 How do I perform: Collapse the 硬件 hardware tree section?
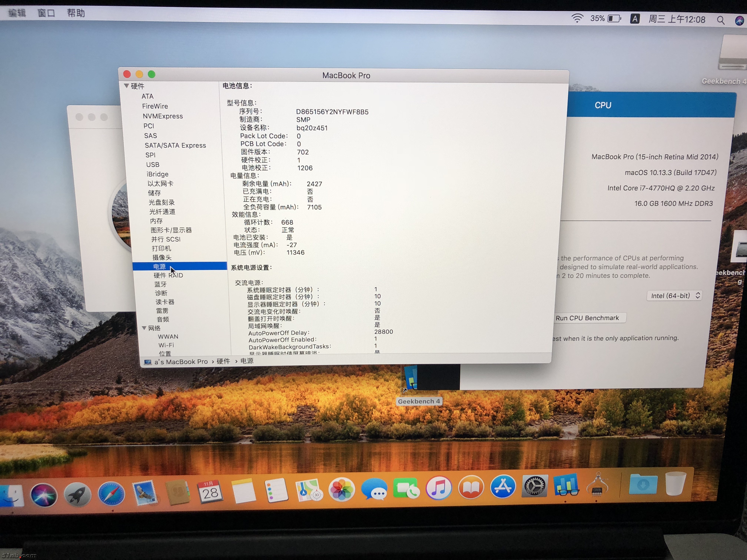point(127,86)
